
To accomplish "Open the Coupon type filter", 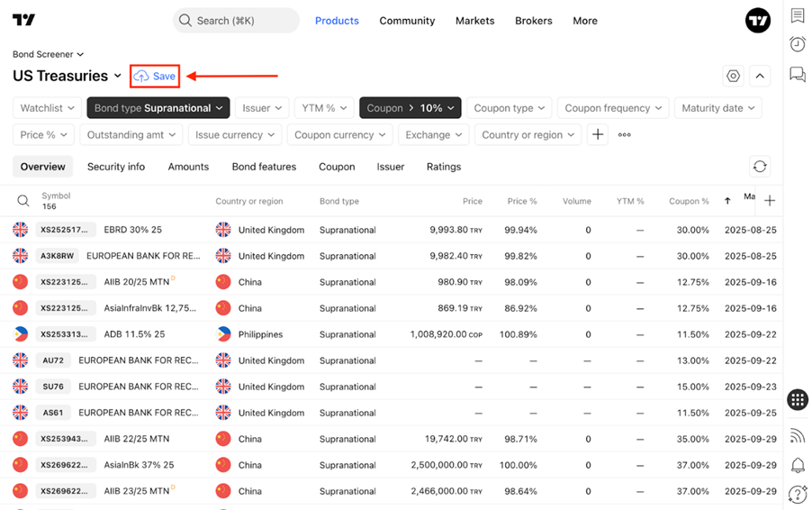I will point(509,108).
